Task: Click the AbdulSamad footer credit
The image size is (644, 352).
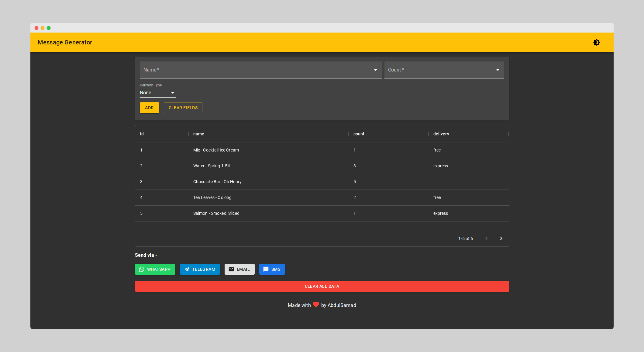Action: click(342, 305)
